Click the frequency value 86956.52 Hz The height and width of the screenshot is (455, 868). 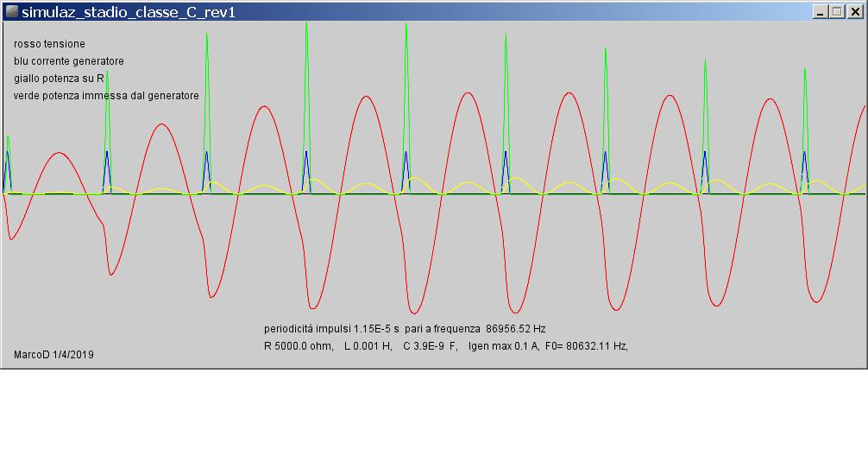tap(515, 329)
